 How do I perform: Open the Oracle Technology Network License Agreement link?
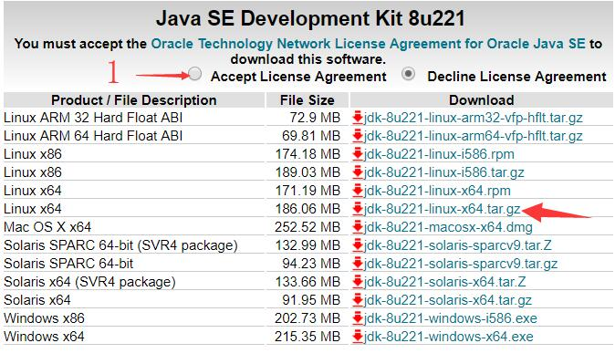pyautogui.click(x=368, y=44)
